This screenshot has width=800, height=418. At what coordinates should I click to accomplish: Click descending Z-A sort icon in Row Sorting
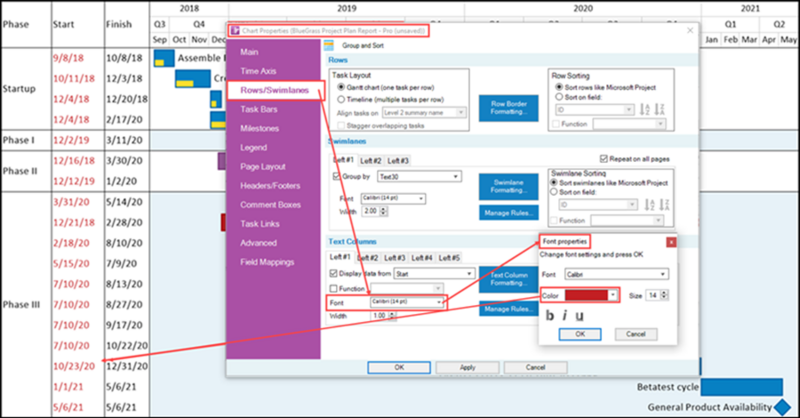pyautogui.click(x=660, y=109)
